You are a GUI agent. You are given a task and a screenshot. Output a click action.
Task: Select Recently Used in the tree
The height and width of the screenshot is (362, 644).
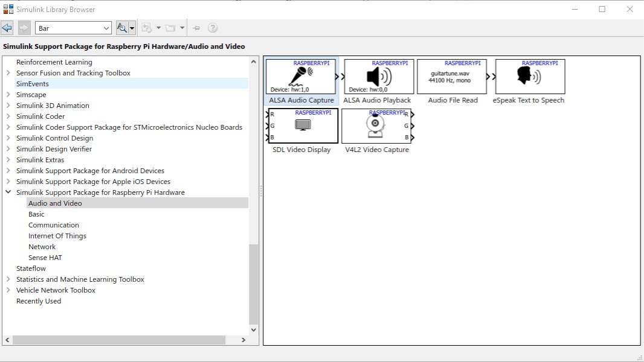39,301
